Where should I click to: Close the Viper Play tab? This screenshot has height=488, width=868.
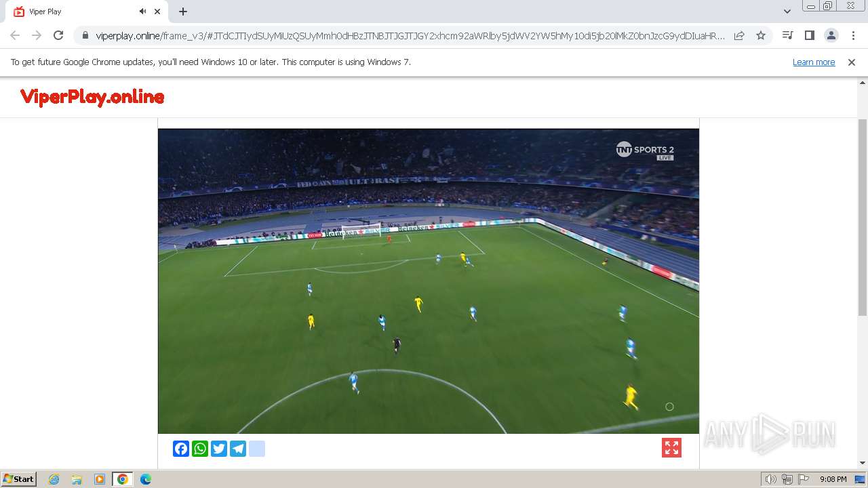tap(158, 12)
